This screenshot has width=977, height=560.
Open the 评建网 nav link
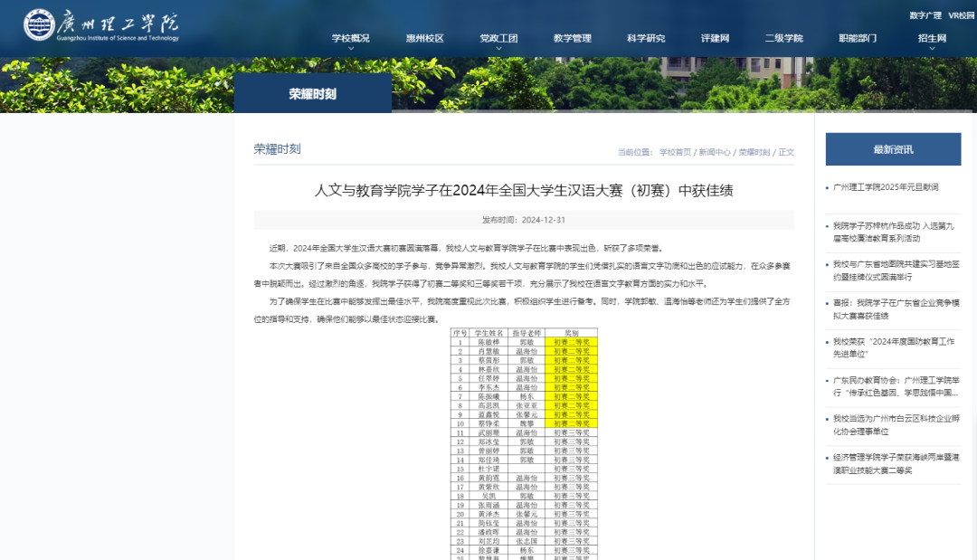[x=715, y=38]
